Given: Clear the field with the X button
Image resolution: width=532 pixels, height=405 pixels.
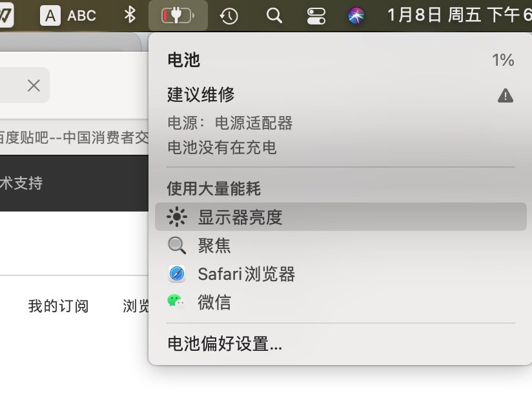Looking at the screenshot, I should (34, 85).
